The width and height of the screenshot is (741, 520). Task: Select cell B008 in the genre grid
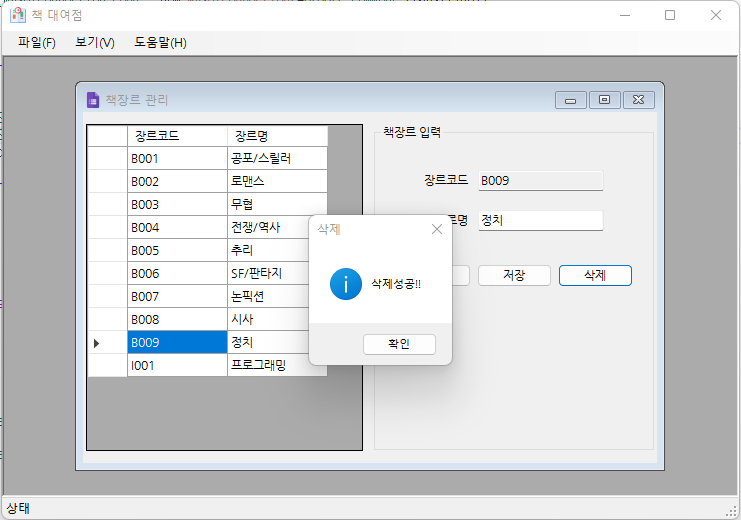coord(177,320)
